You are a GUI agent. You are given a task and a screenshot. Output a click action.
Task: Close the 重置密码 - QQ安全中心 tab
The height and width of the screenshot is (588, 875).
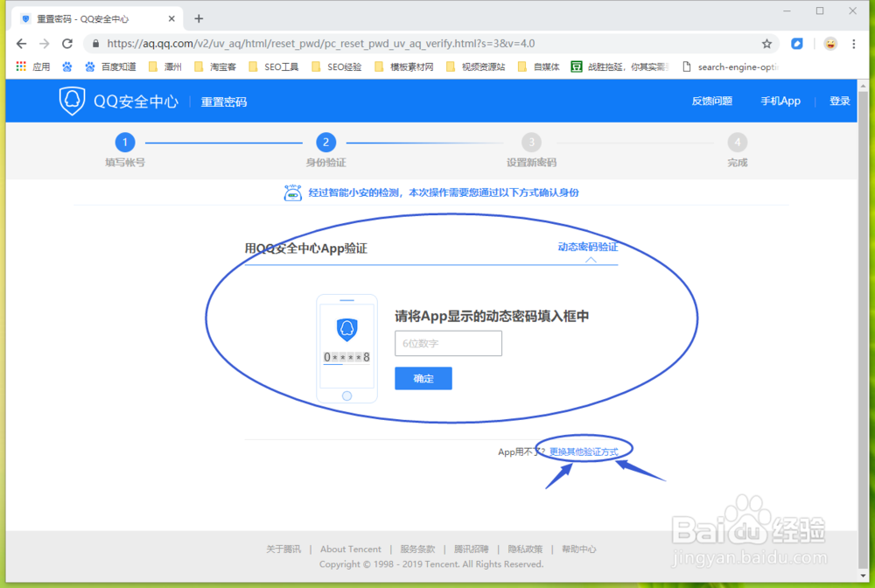171,18
